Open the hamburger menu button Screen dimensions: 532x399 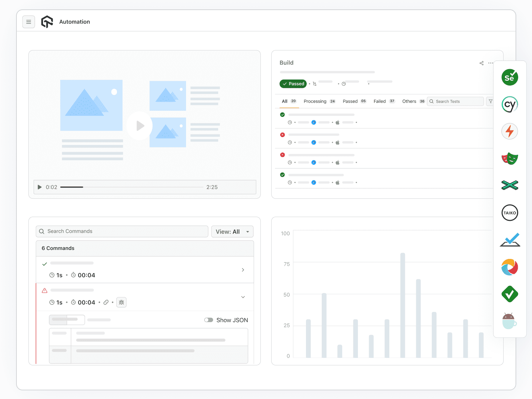(29, 22)
